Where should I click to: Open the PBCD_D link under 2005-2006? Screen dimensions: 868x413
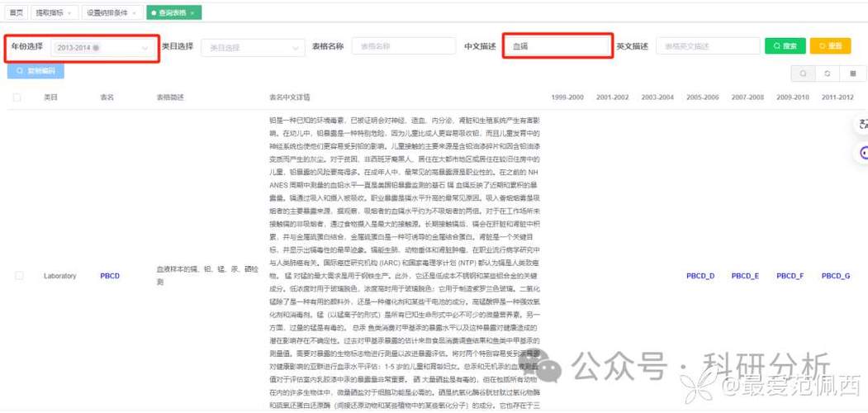click(x=700, y=276)
